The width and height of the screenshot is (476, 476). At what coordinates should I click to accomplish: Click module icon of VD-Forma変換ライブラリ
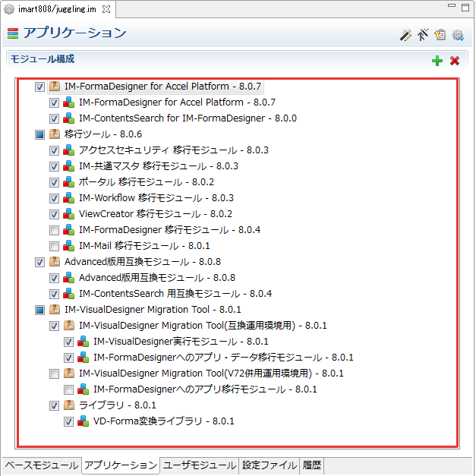84,421
